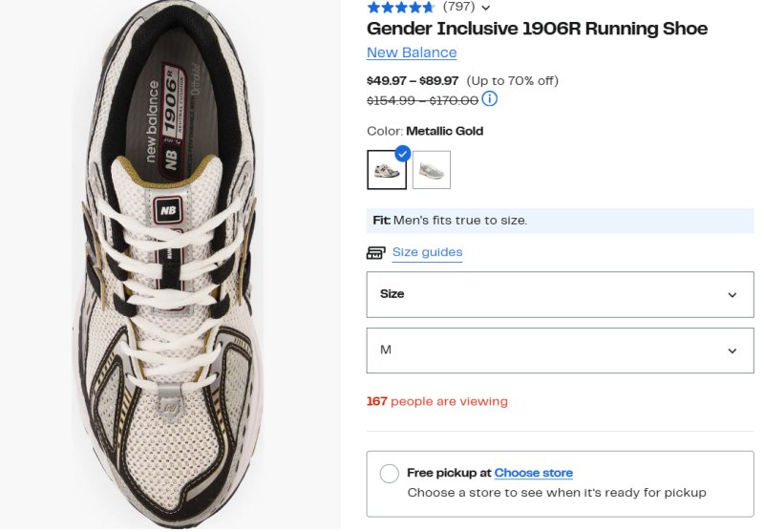This screenshot has height=532, width=764.
Task: Expand the reviews chevron beside (797)
Action: 486,8
